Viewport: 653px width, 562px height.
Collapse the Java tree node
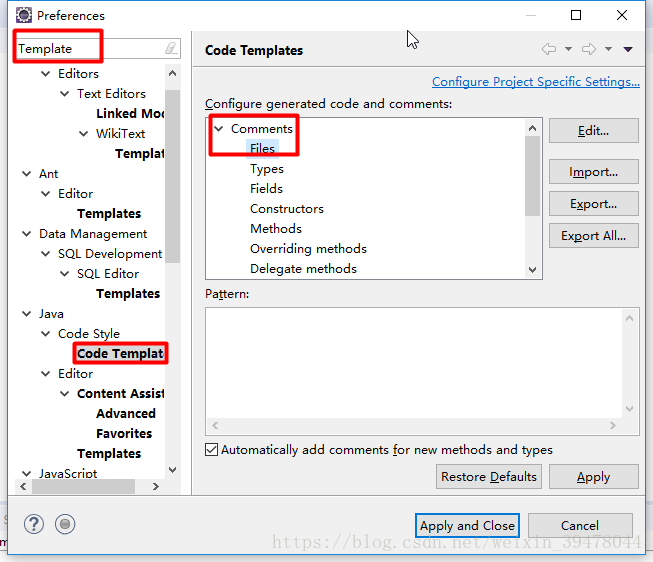pyautogui.click(x=26, y=314)
